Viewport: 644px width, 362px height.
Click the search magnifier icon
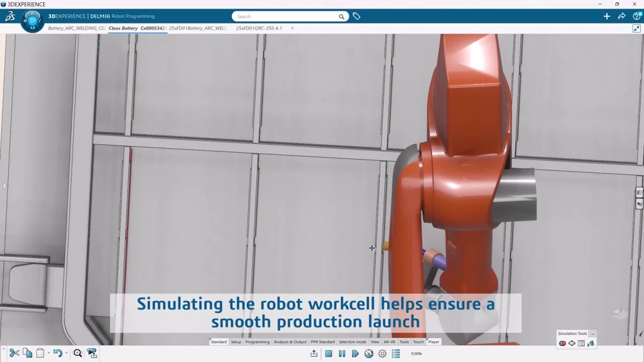click(x=341, y=16)
